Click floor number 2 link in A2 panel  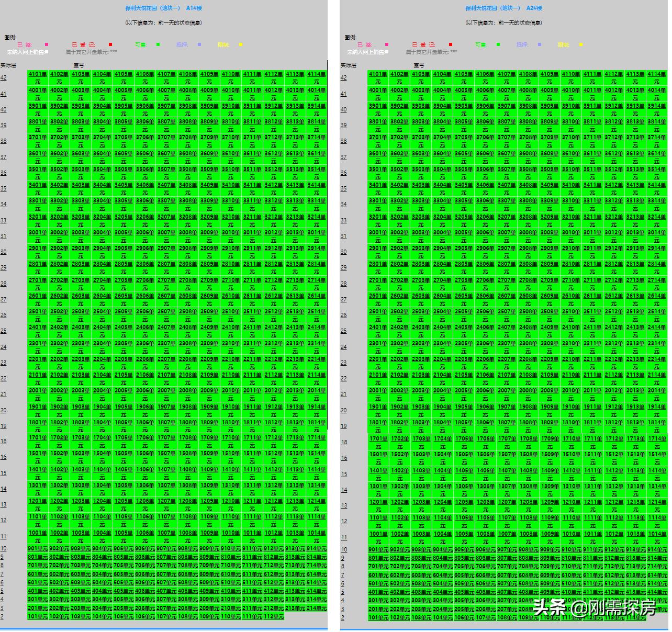(x=343, y=617)
